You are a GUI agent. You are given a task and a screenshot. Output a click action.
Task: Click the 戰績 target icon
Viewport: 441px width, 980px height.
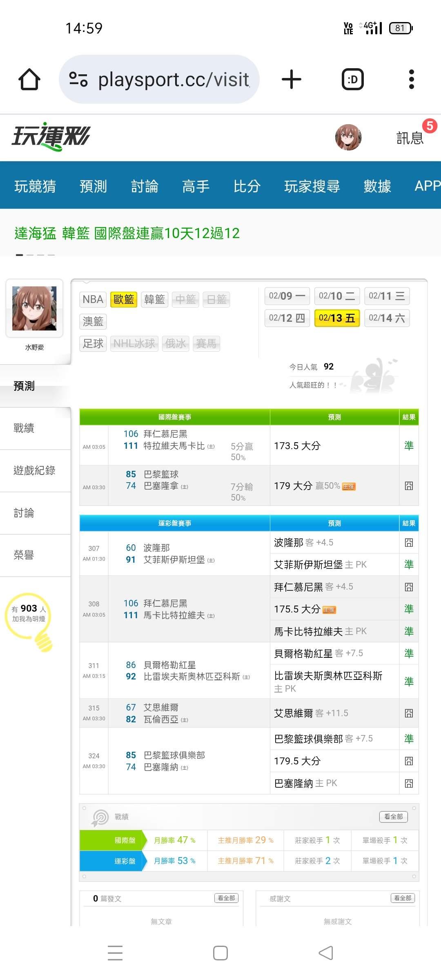click(100, 818)
